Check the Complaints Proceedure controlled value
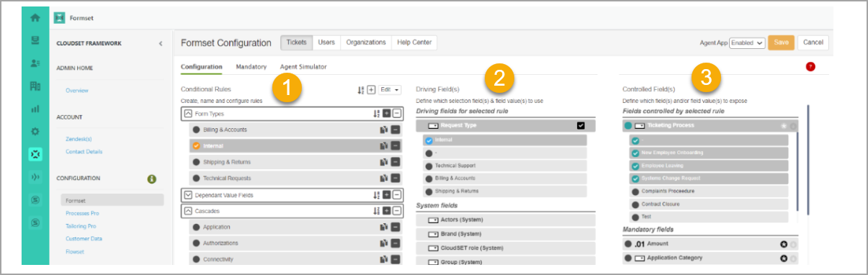This screenshot has height=275, width=868. tap(635, 191)
